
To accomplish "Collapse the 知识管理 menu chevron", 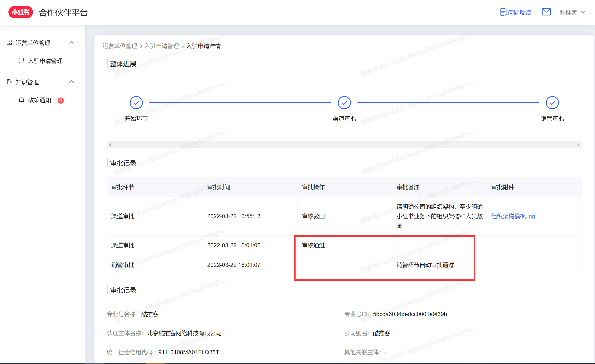I will 72,82.
